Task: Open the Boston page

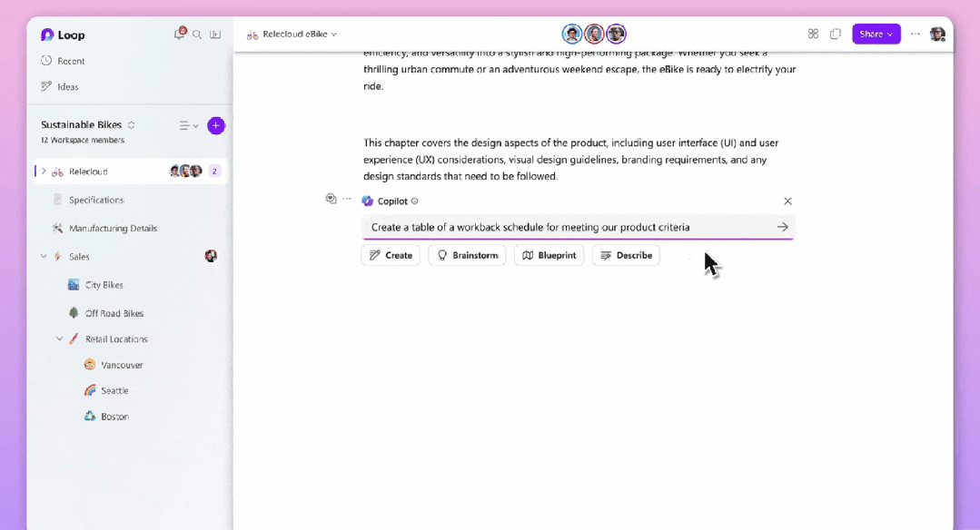Action: click(115, 417)
